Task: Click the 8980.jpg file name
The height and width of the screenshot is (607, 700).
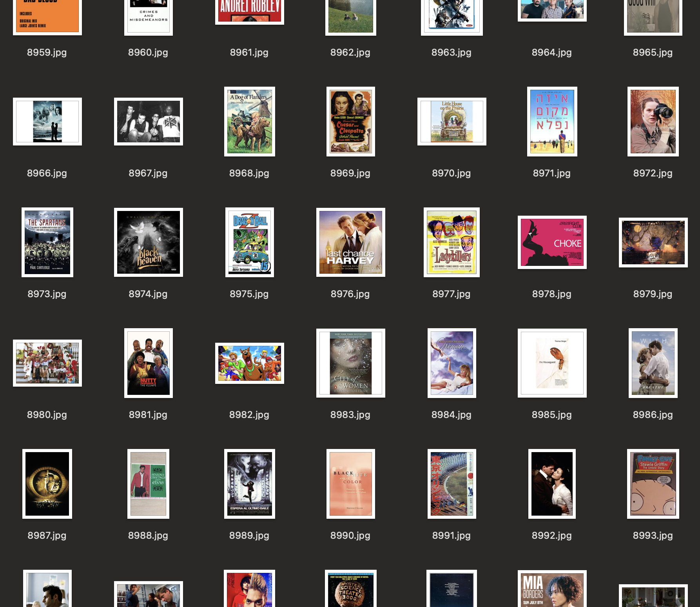Action: pos(47,415)
